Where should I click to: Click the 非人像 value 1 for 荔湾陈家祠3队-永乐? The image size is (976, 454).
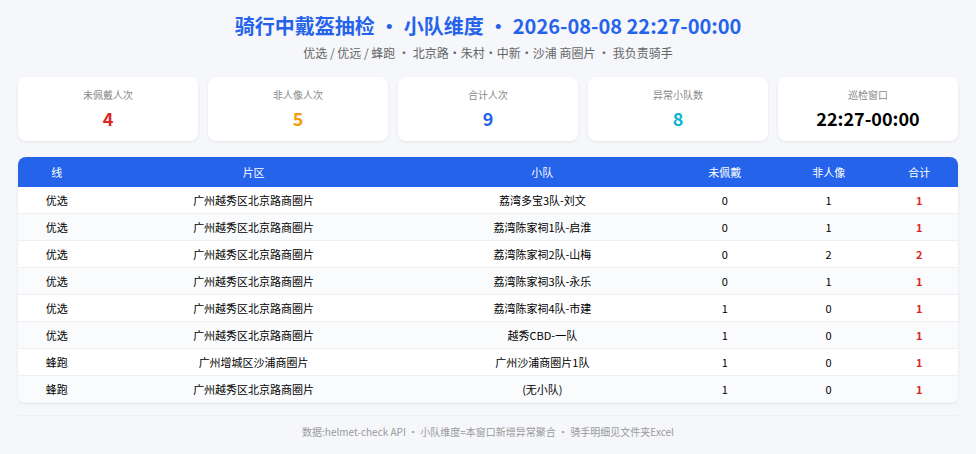(828, 282)
